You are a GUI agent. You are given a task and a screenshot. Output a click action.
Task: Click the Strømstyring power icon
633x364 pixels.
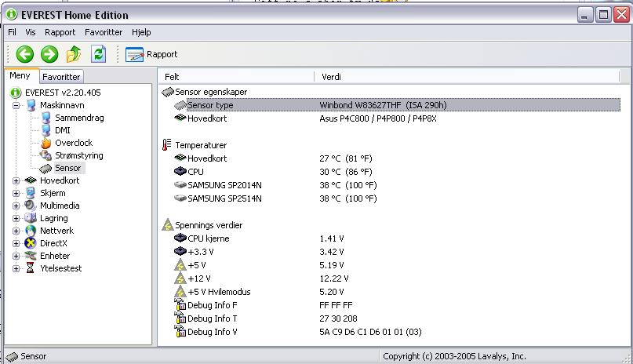point(45,155)
